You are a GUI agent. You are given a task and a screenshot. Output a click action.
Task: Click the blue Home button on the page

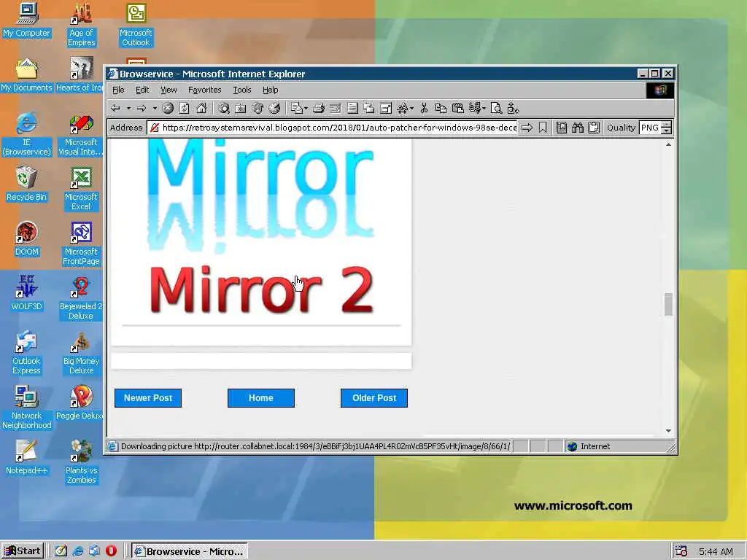pyautogui.click(x=261, y=398)
